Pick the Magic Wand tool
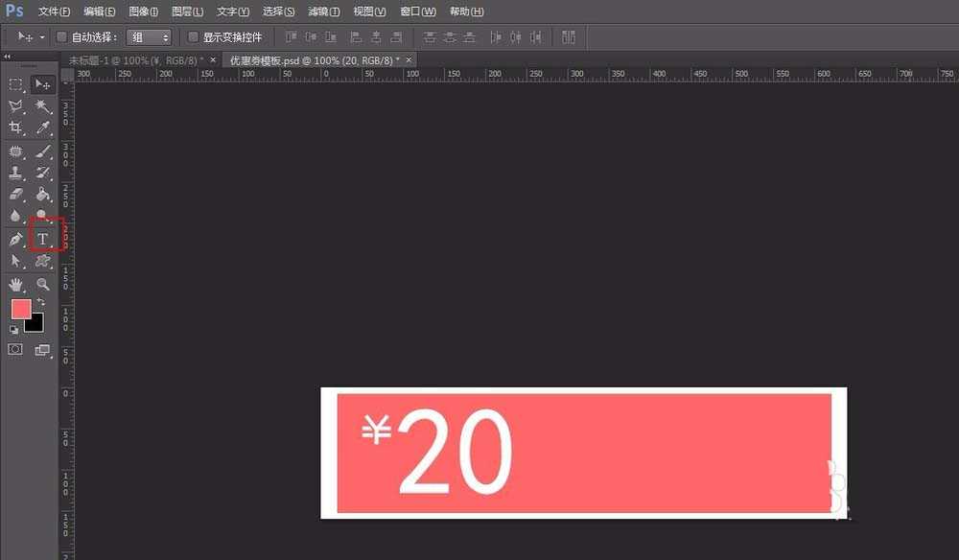The width and height of the screenshot is (959, 560). pos(43,106)
